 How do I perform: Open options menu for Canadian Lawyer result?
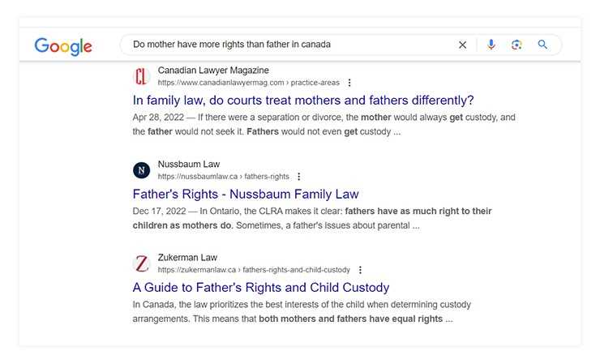pyautogui.click(x=349, y=83)
